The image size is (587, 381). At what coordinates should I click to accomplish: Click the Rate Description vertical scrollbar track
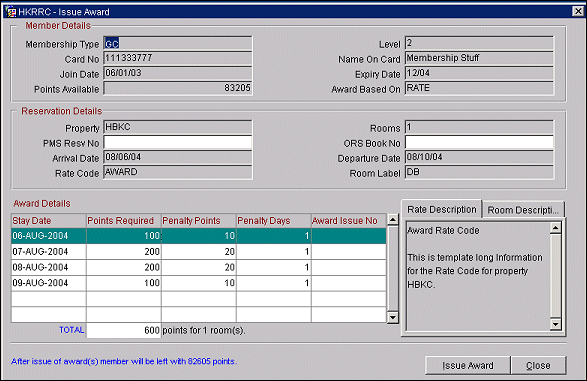coord(556,276)
